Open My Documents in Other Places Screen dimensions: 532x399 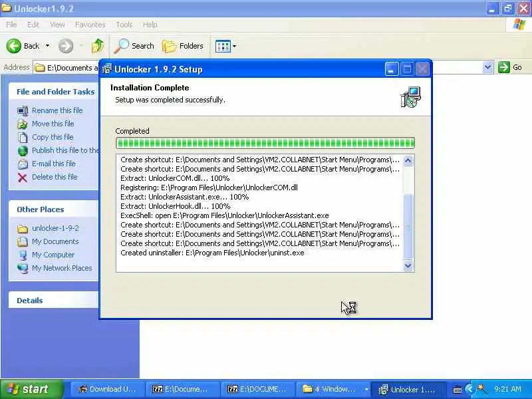(x=55, y=241)
